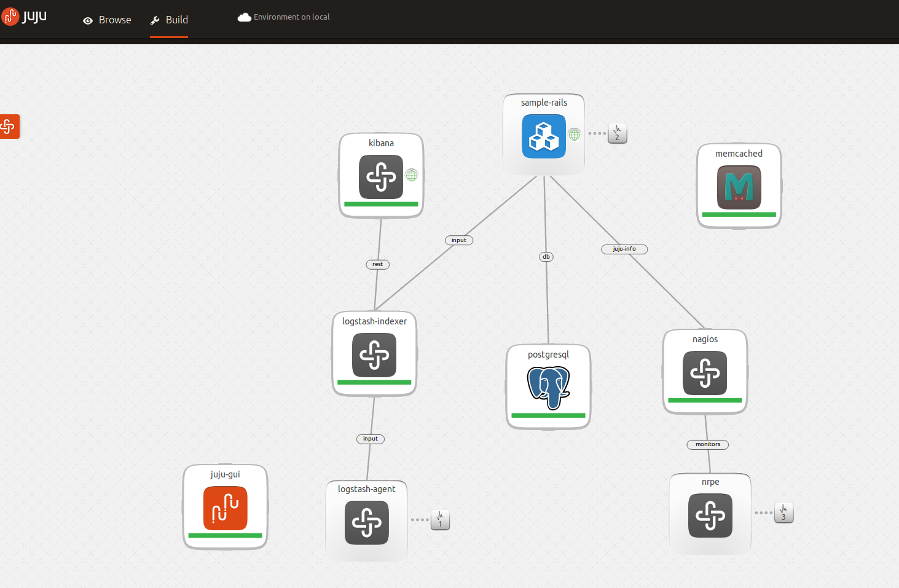Select the juju-gui service icon
899x588 pixels.
226,508
